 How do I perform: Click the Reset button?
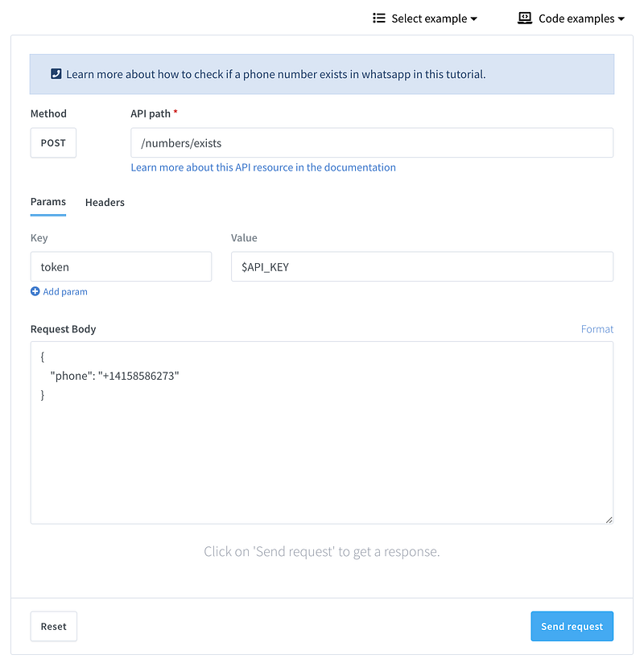54,626
